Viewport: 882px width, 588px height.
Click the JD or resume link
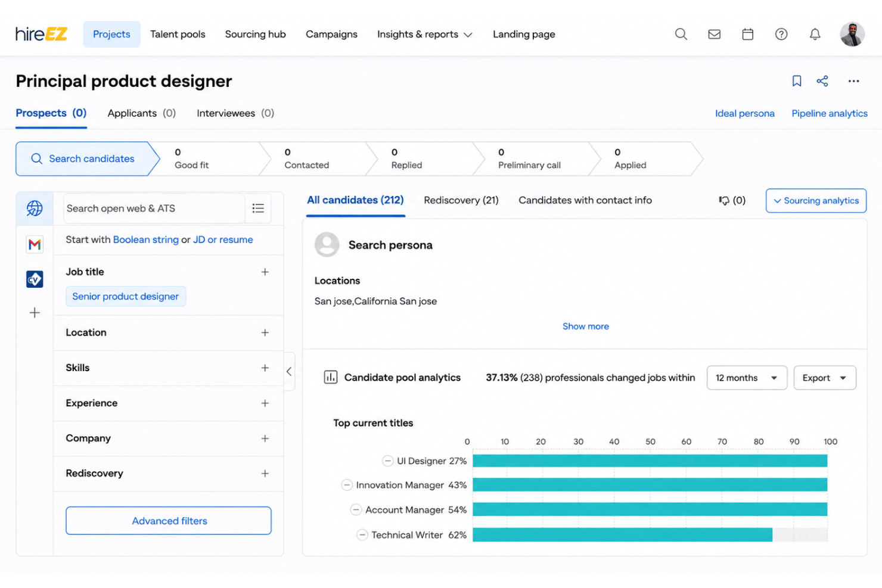tap(223, 239)
